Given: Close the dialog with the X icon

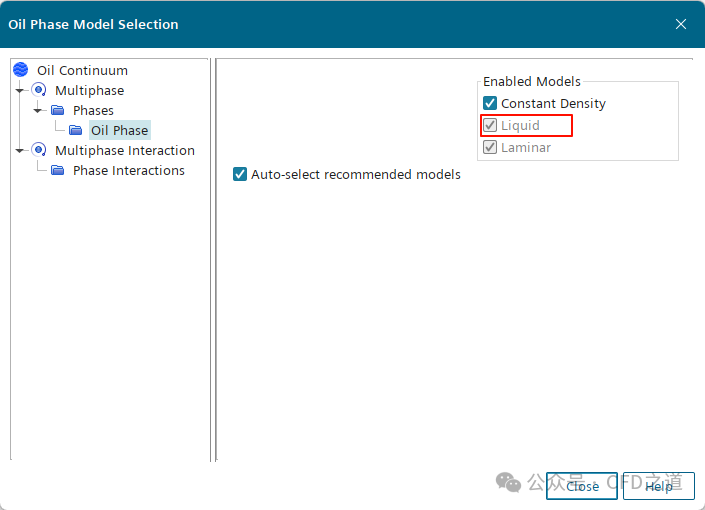Looking at the screenshot, I should pyautogui.click(x=681, y=24).
